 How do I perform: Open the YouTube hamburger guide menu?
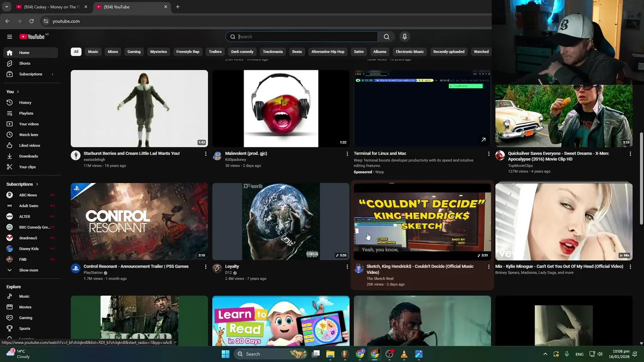click(x=9, y=37)
